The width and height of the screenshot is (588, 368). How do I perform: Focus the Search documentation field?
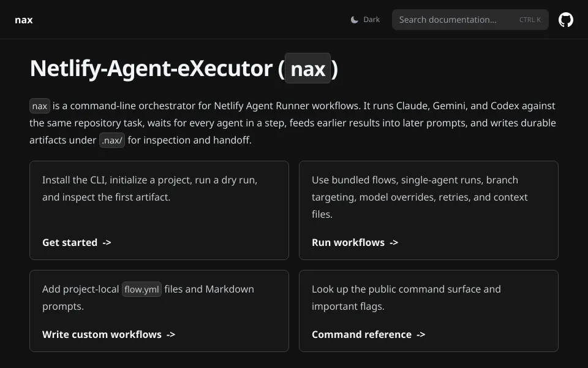(470, 20)
